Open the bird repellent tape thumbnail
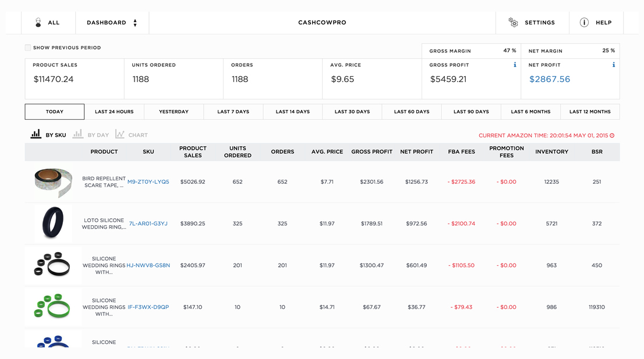The width and height of the screenshot is (644, 359). (53, 182)
